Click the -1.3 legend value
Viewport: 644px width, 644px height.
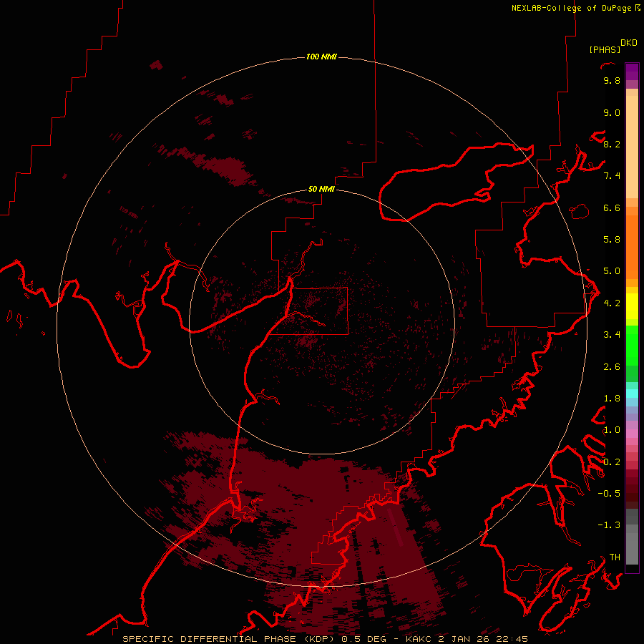click(609, 525)
